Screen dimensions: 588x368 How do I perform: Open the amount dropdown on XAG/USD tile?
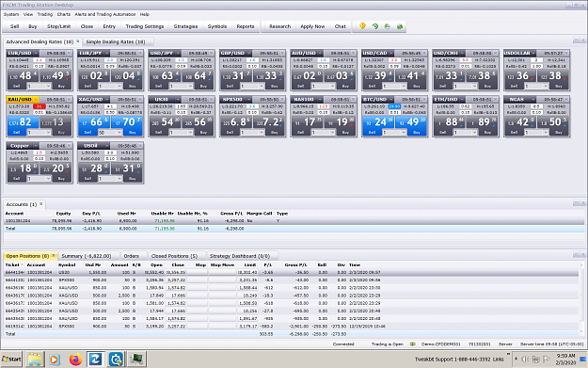coord(119,133)
